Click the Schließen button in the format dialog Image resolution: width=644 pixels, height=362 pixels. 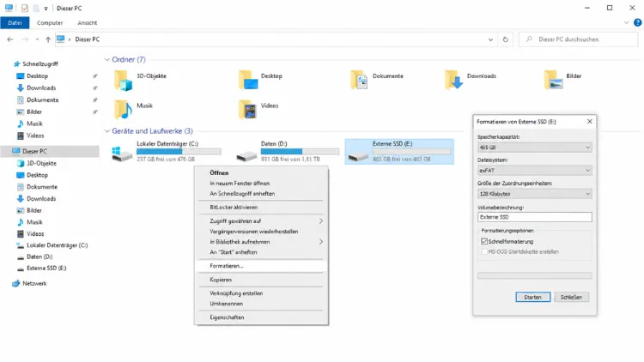click(x=571, y=297)
